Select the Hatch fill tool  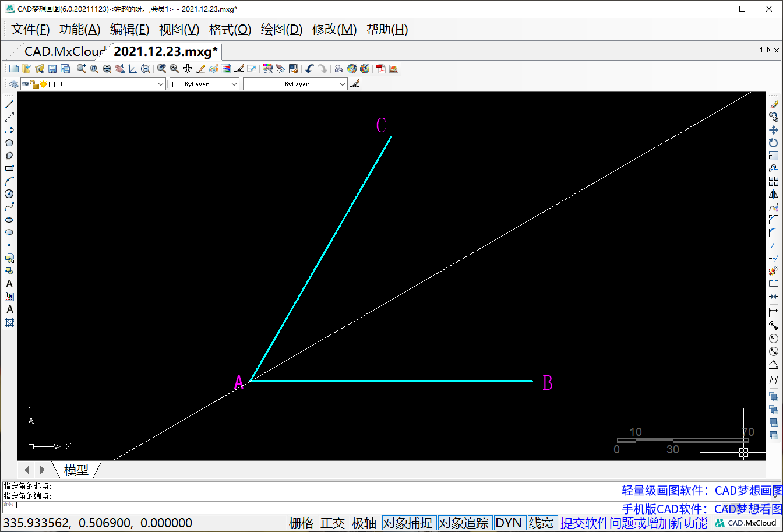click(x=9, y=322)
